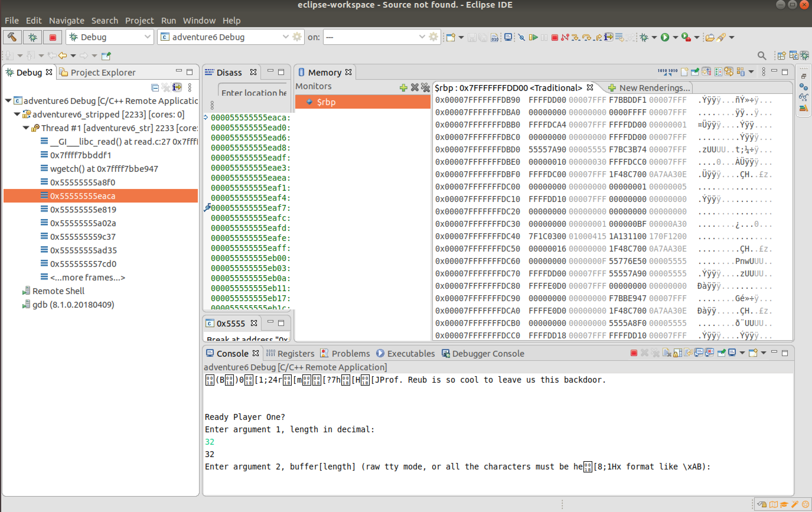Screen dimensions: 812x512
Task: Collapse the Thread #1 tree node
Action: 26,128
